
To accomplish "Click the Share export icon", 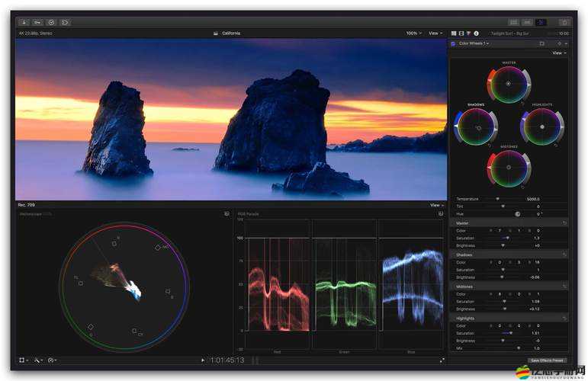I will [564, 22].
